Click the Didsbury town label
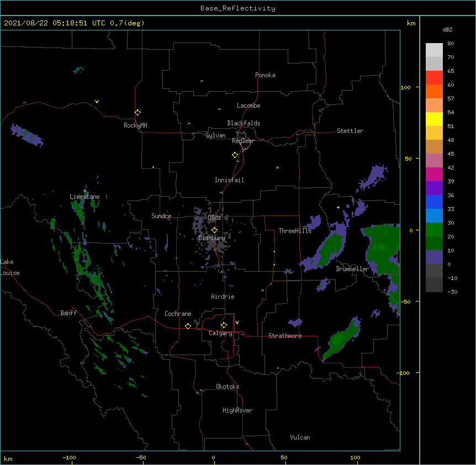Viewport: 476px width, 465px height. pyautogui.click(x=211, y=238)
